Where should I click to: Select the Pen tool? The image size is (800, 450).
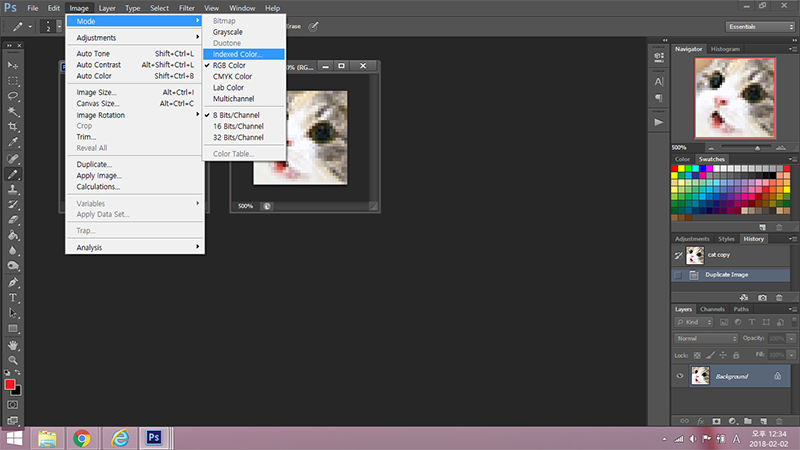tap(13, 282)
